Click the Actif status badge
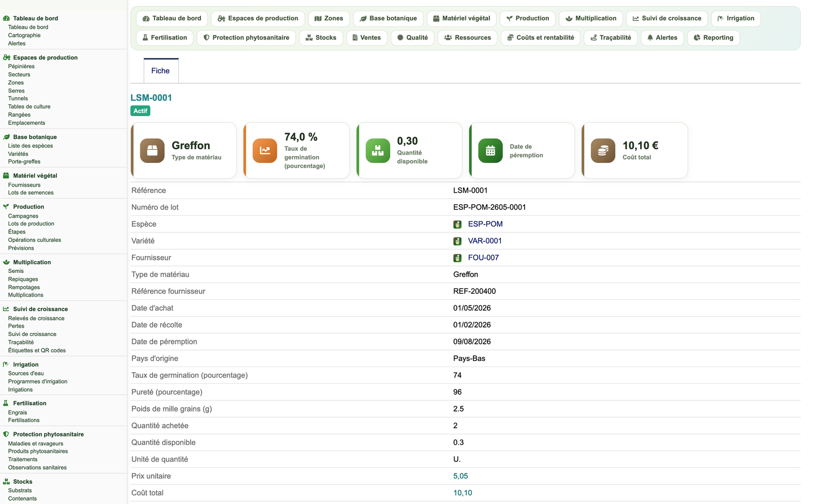 (140, 111)
